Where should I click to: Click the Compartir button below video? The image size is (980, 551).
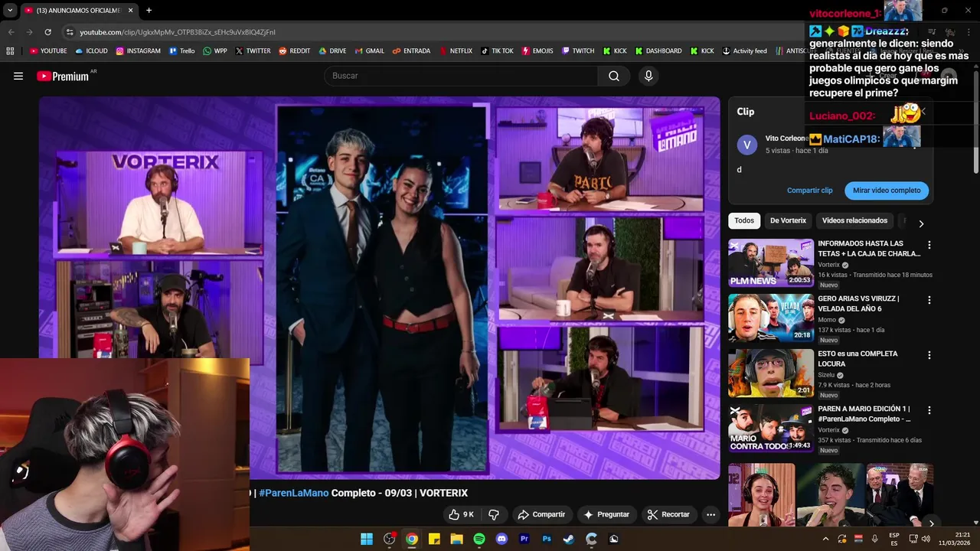pyautogui.click(x=541, y=514)
